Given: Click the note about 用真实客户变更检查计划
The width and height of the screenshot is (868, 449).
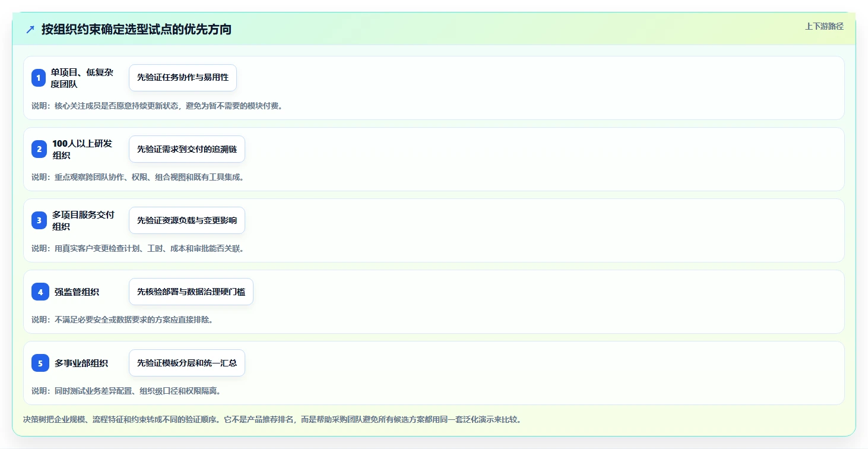Looking at the screenshot, I should (x=138, y=248).
